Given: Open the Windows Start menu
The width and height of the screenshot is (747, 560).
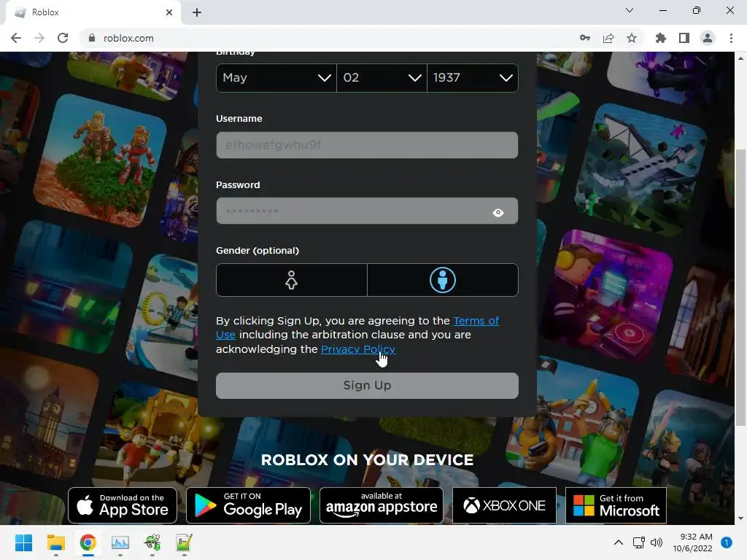Looking at the screenshot, I should tap(23, 542).
